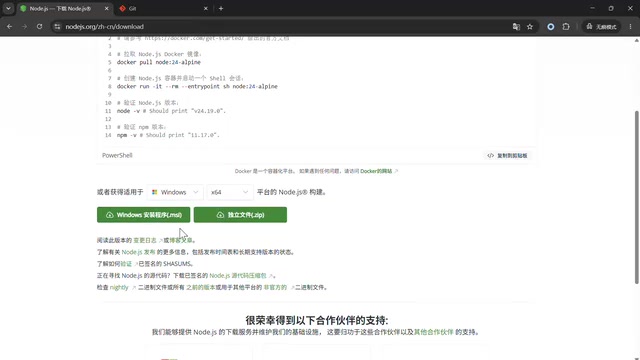
Task: Open the translate page icon
Action: pyautogui.click(x=516, y=27)
